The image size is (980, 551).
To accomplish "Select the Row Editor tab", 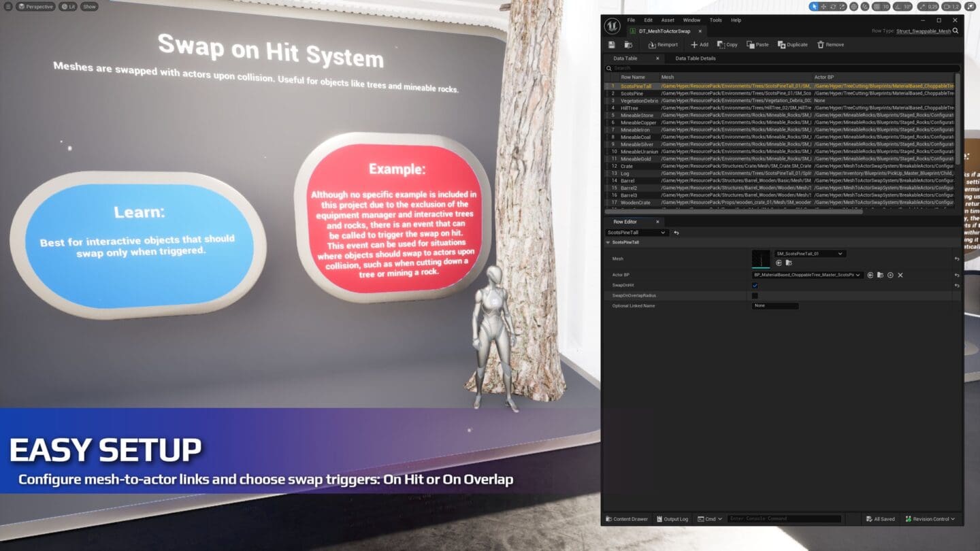I will point(625,222).
